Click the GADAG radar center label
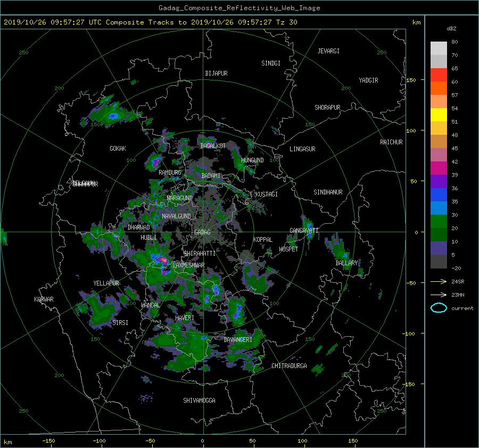Viewport: 479px width, 448px height. point(202,232)
